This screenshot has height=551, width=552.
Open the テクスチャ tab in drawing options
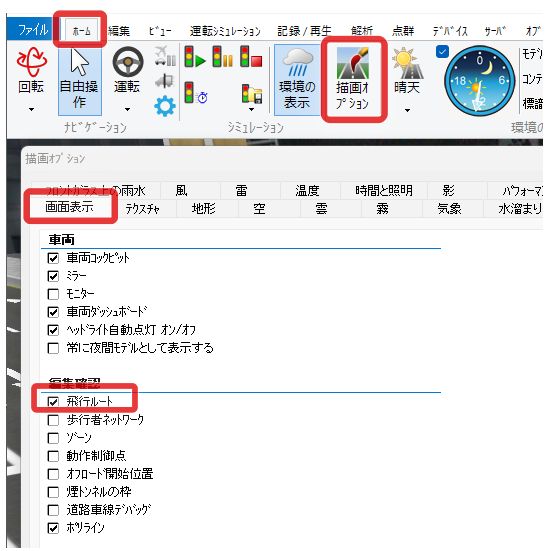pos(143,209)
